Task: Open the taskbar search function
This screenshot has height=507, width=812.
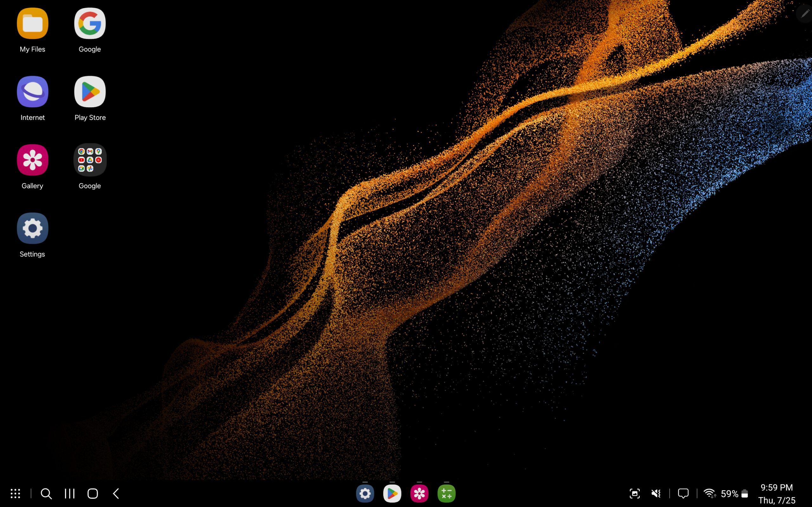Action: pos(46,494)
